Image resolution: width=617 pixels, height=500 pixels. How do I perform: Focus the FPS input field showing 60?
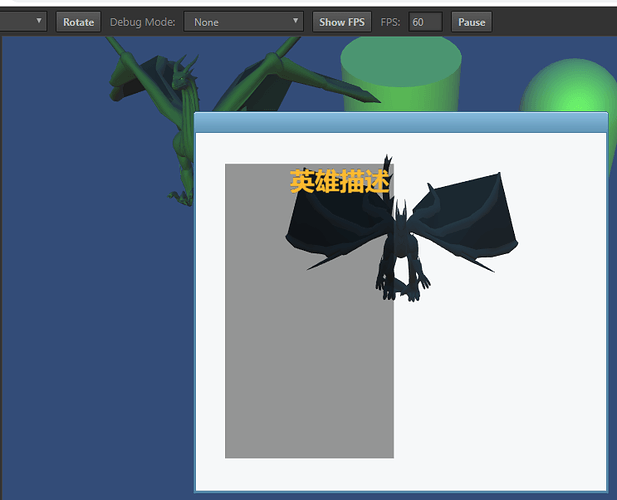pos(426,22)
